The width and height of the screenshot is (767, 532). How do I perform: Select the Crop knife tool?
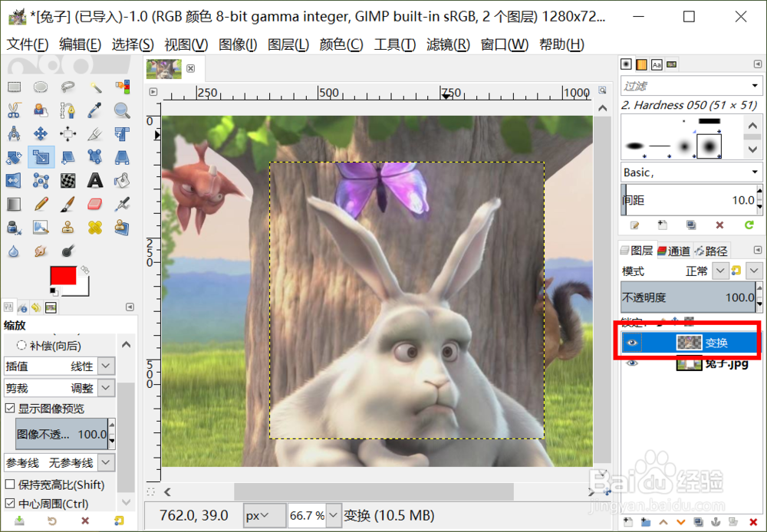tap(95, 133)
